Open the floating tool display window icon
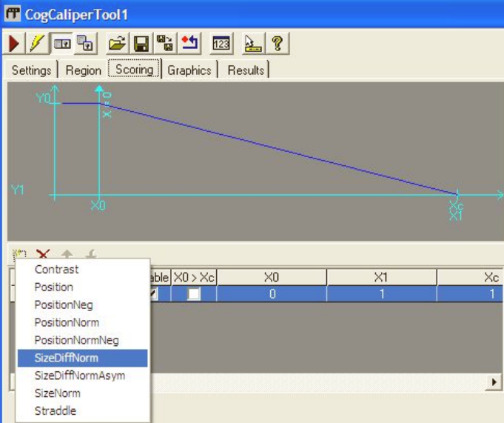 pyautogui.click(x=85, y=43)
